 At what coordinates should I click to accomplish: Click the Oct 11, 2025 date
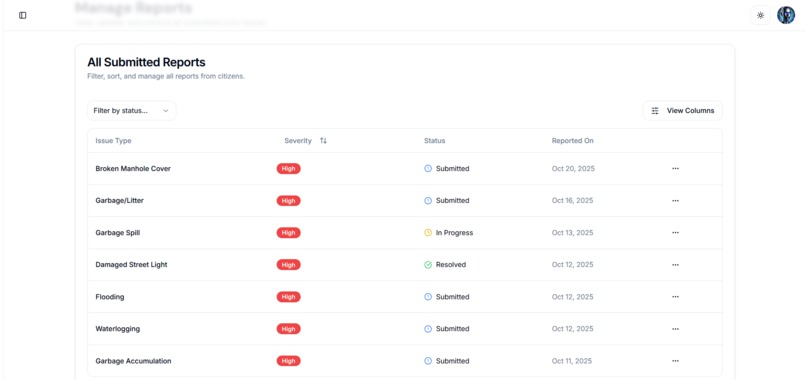pyautogui.click(x=572, y=361)
